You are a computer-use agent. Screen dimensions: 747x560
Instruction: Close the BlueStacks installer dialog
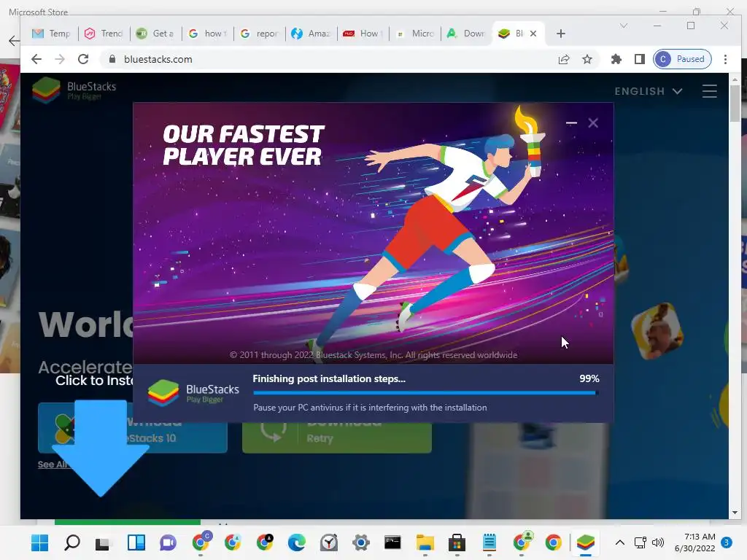pyautogui.click(x=593, y=122)
